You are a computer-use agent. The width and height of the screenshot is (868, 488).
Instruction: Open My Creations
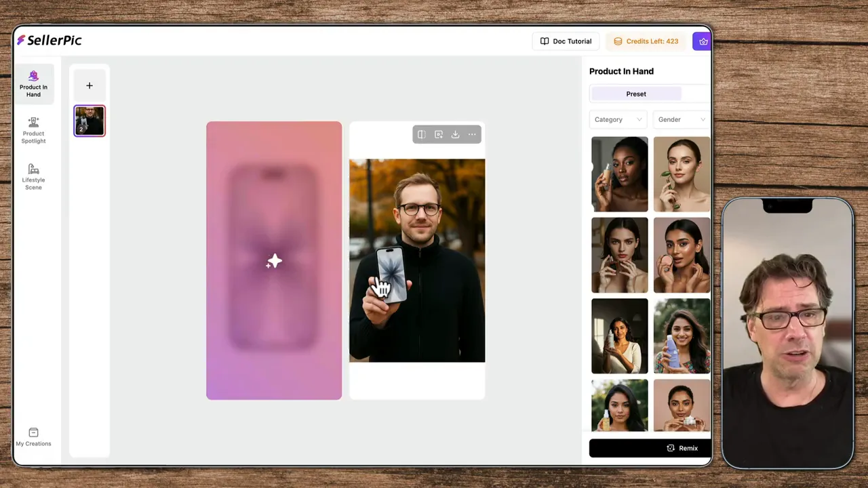(33, 437)
